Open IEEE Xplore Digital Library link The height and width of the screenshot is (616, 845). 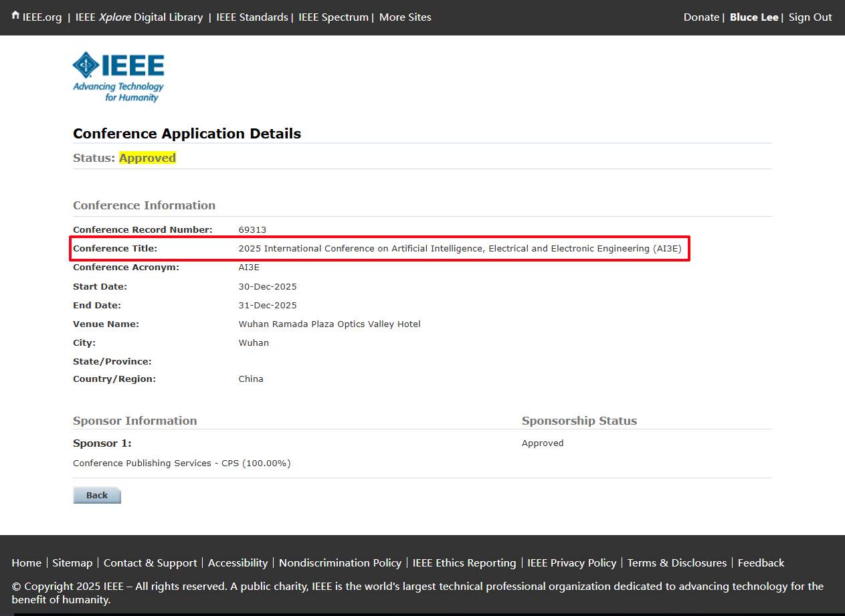139,17
